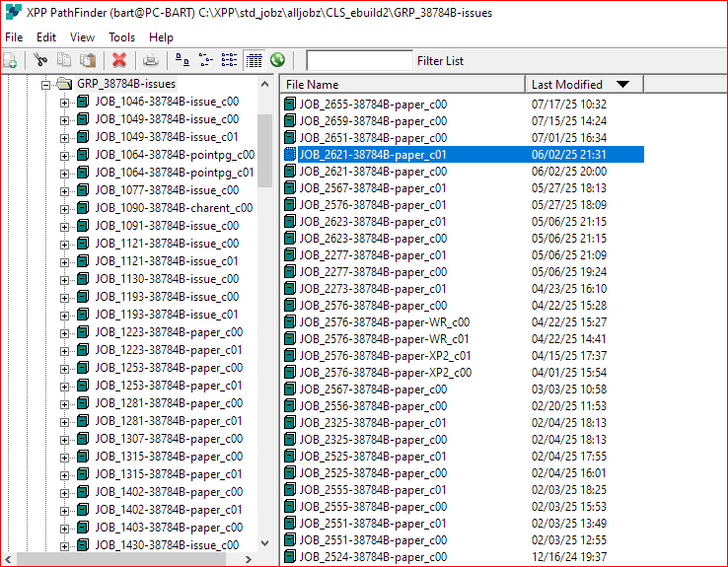This screenshot has height=567, width=728.
Task: Click tree book icon of JOB_1046-38784B-issue_c00
Action: click(83, 102)
